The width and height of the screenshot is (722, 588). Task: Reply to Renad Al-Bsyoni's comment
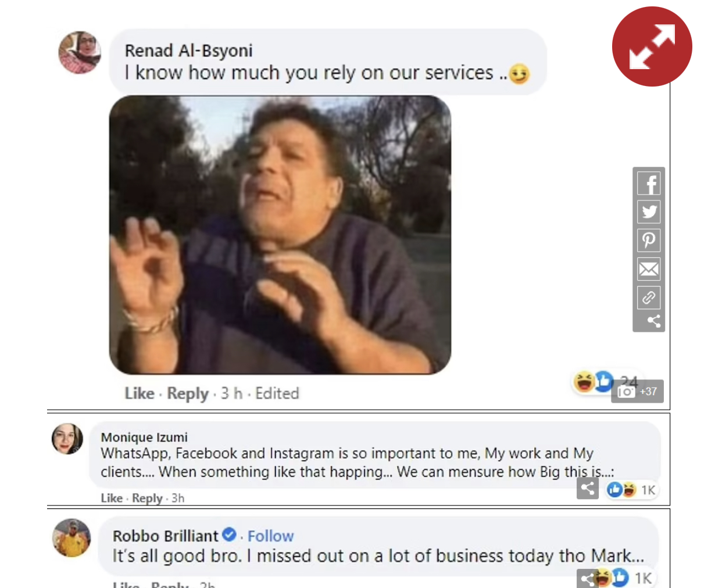187,393
